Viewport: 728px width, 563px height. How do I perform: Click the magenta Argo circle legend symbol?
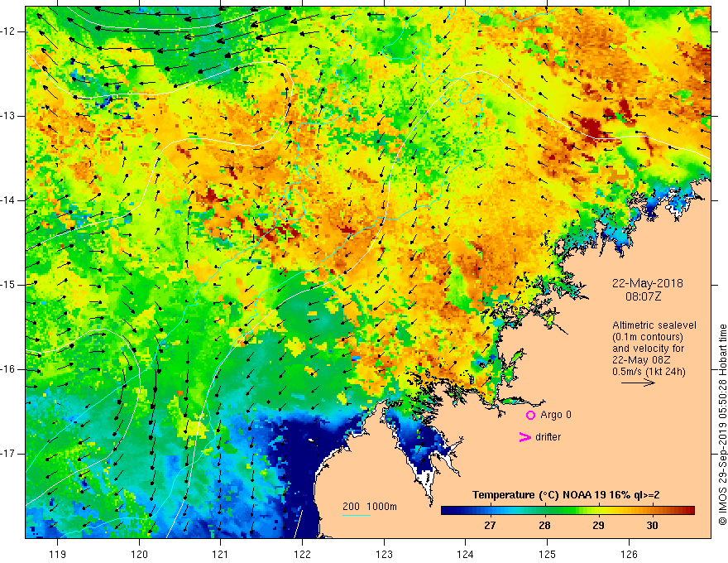pyautogui.click(x=530, y=415)
